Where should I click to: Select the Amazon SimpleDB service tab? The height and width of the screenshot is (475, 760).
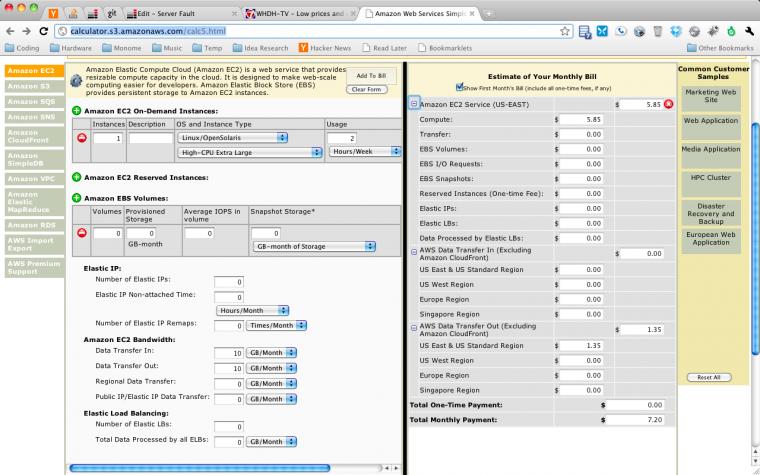point(34,159)
